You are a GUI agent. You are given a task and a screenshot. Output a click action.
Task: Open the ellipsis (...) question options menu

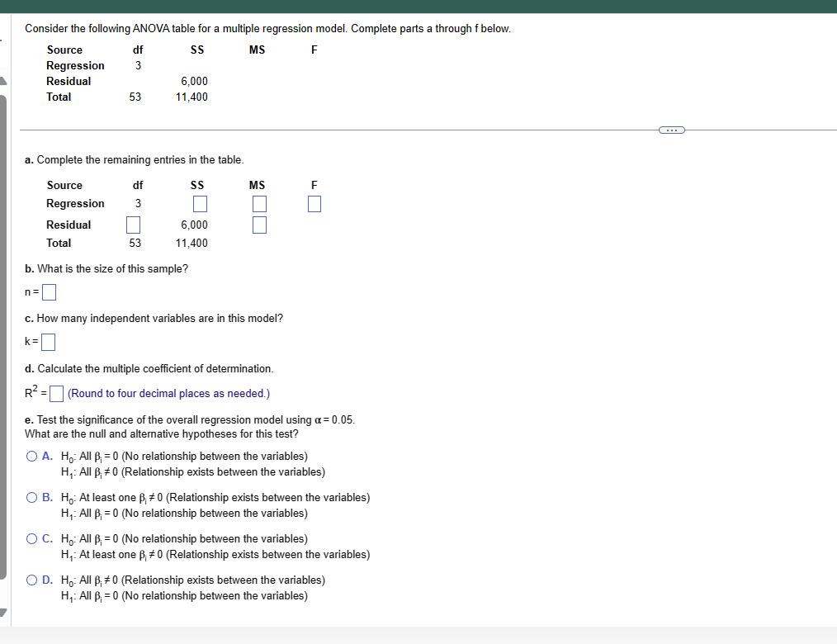[x=672, y=129]
